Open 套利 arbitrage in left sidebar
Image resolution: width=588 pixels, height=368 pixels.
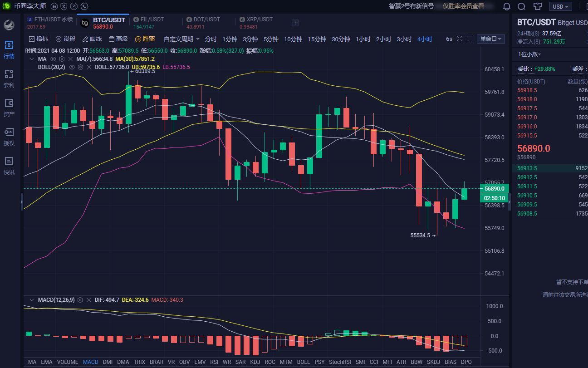[x=9, y=78]
